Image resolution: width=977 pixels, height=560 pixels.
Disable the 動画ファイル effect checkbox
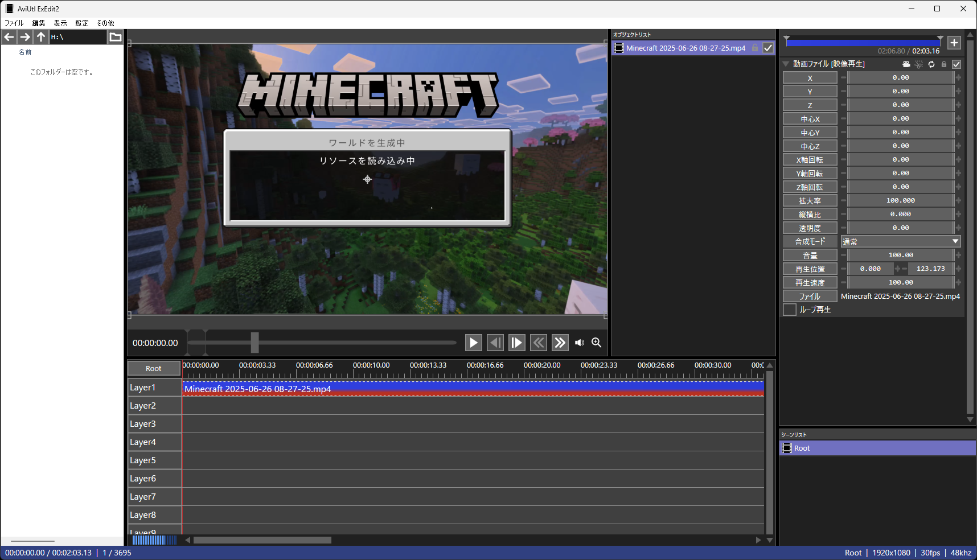pos(957,64)
